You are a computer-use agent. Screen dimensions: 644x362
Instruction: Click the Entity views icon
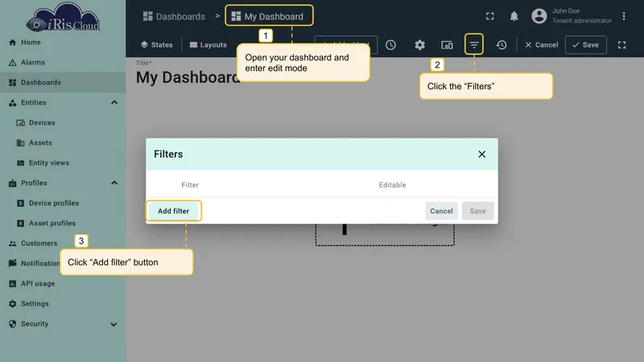point(21,163)
